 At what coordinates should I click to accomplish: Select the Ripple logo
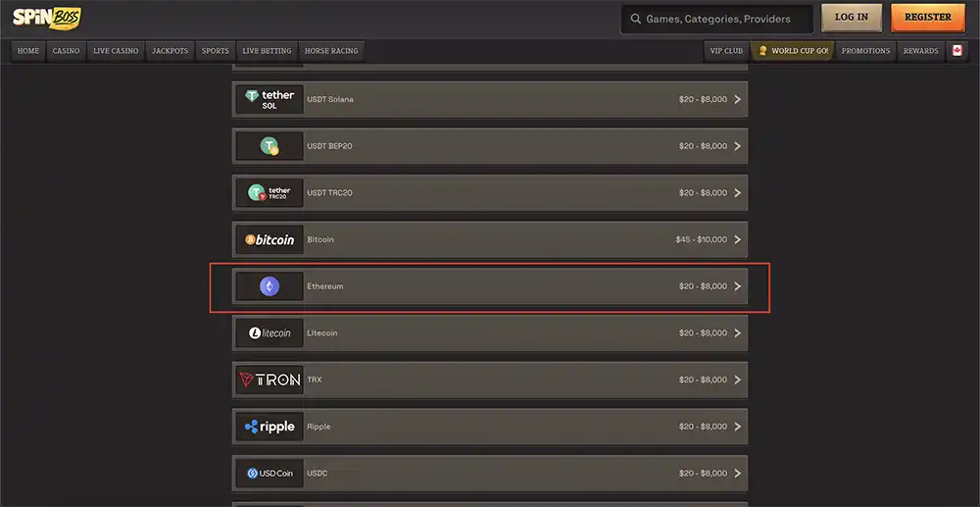[x=269, y=427]
